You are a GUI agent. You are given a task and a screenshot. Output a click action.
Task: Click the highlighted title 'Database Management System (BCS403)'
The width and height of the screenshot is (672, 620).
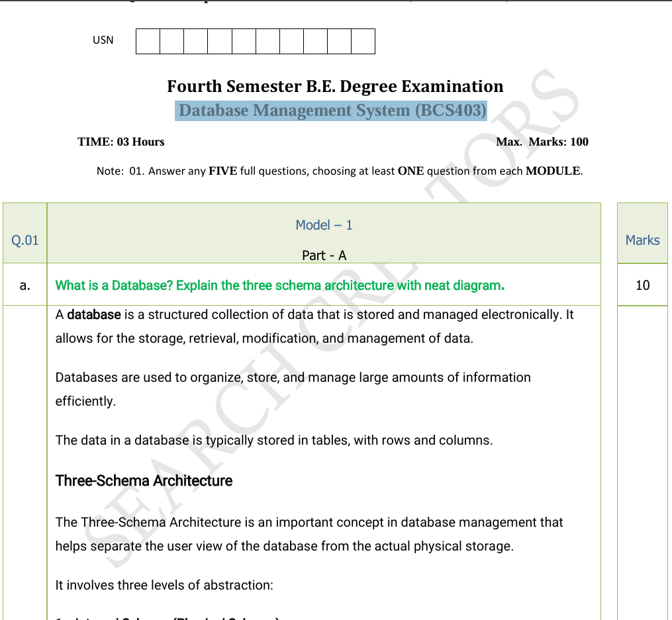[x=331, y=111]
